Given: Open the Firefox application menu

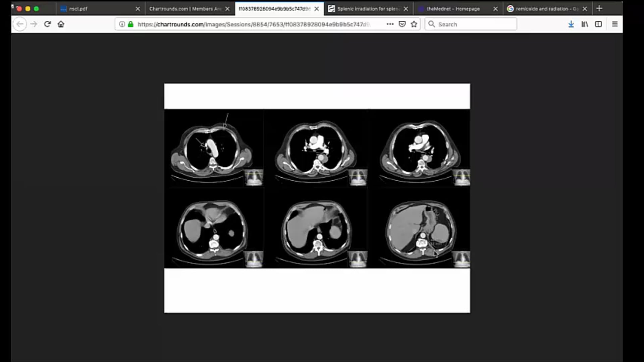Looking at the screenshot, I should [x=615, y=24].
